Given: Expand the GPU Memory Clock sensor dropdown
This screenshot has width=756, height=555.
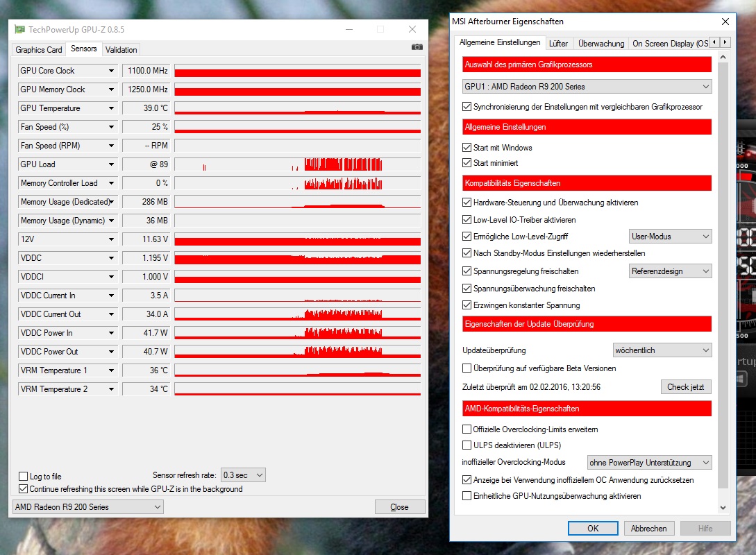Looking at the screenshot, I should (x=111, y=89).
